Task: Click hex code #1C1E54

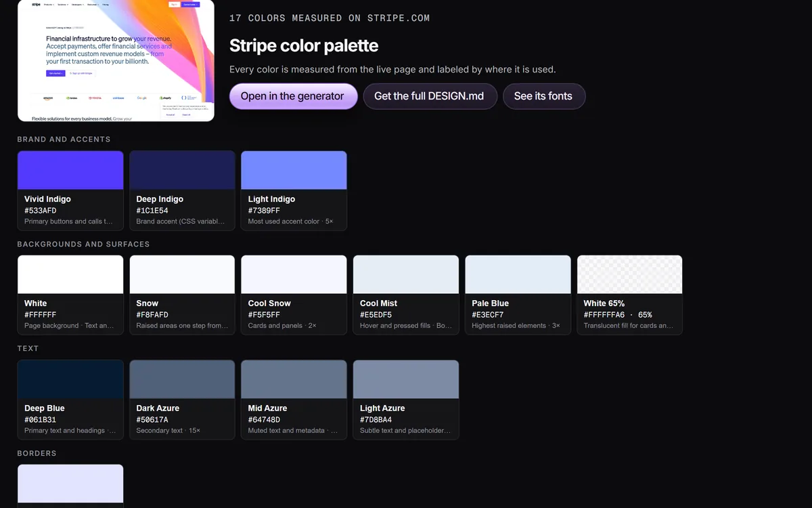Action: click(153, 211)
